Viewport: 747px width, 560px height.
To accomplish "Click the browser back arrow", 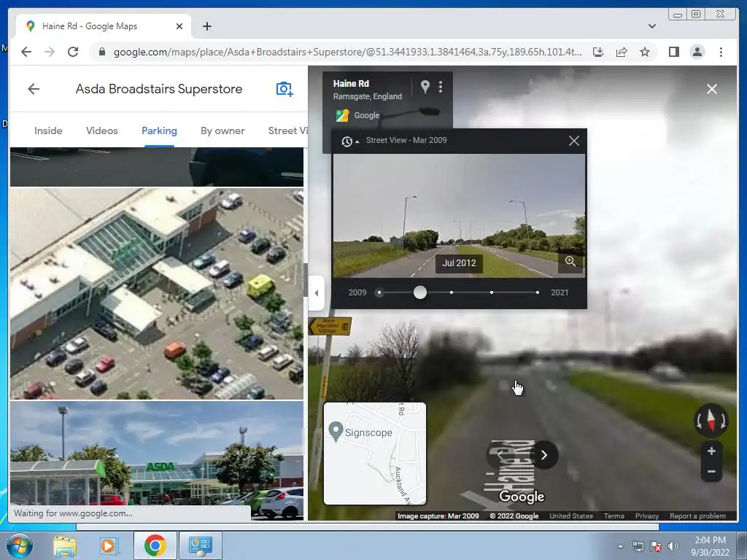I will point(26,52).
